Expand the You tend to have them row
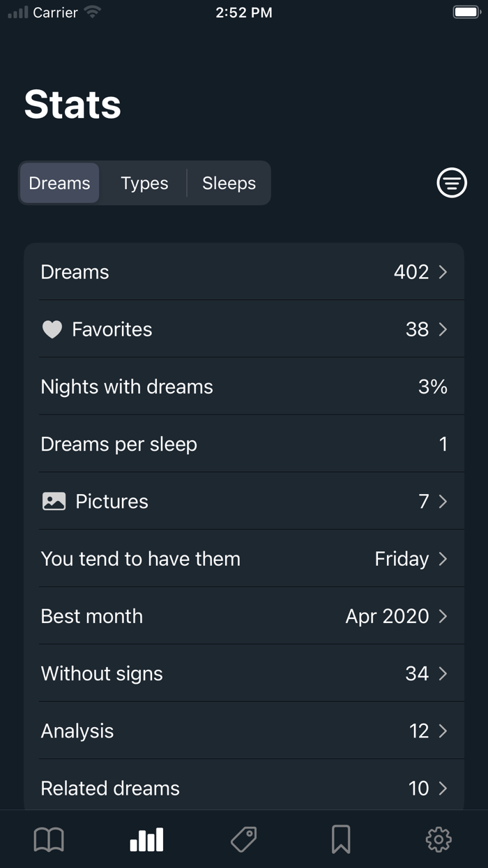The image size is (488, 868). 244,558
